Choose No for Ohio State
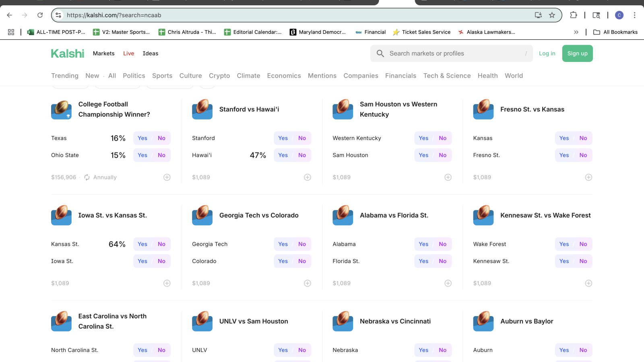The width and height of the screenshot is (644, 362). 161,155
